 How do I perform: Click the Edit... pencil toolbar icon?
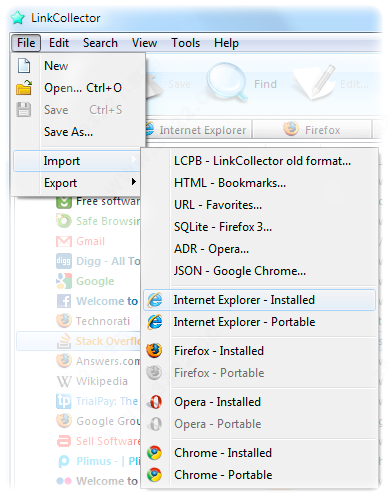[x=315, y=82]
